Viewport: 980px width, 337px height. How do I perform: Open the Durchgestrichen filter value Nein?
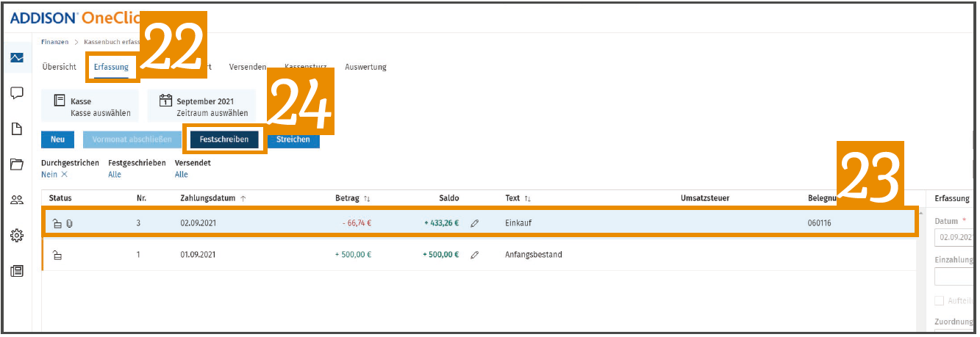pyautogui.click(x=49, y=175)
